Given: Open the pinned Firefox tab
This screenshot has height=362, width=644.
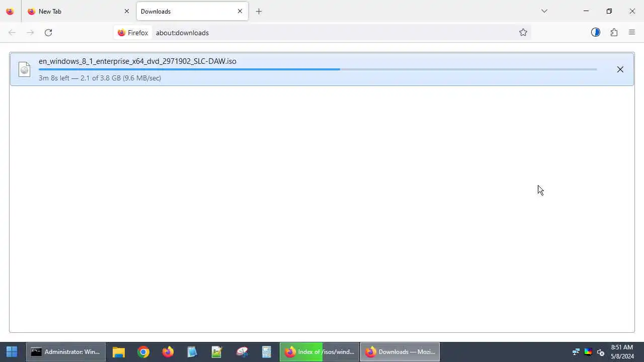Looking at the screenshot, I should tap(10, 11).
